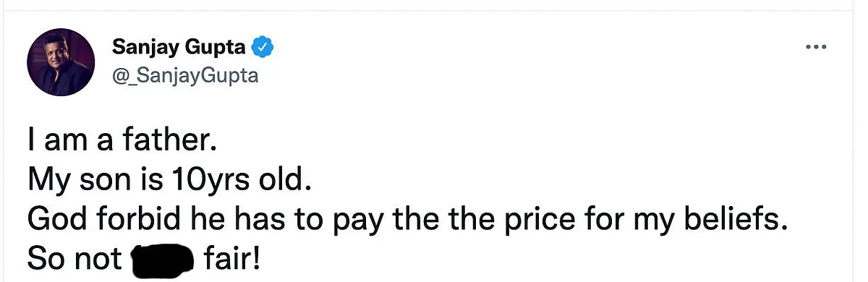Click the words "So not" in tweet
The image size is (868, 282).
(75, 258)
